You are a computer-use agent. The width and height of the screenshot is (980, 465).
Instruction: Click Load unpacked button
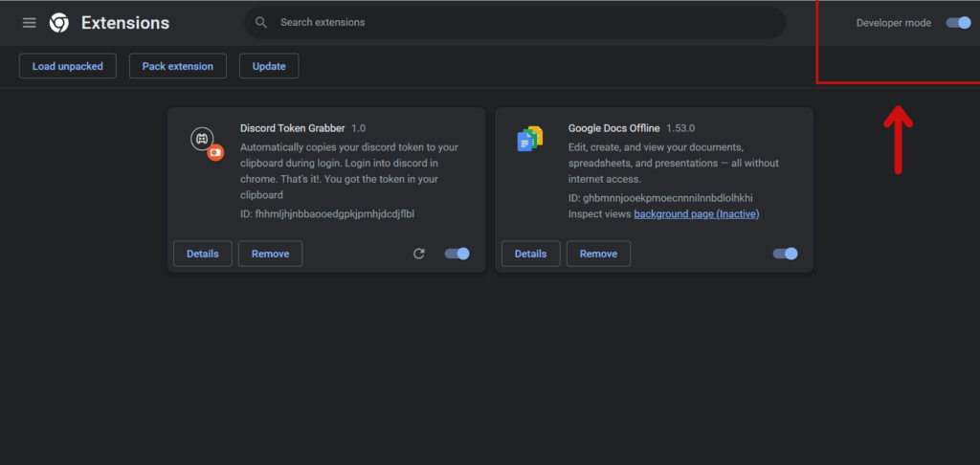[x=68, y=66]
